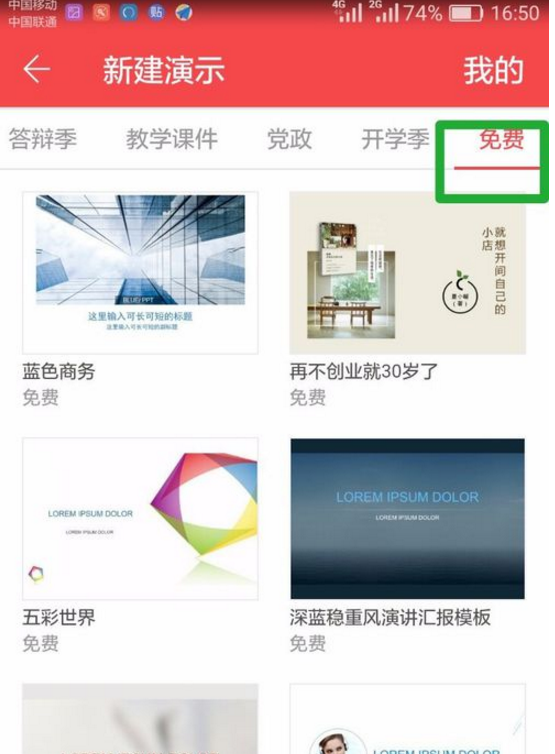This screenshot has width=555, height=754.
Task: Open the 五彩世界 template thumbnail
Action: point(140,518)
